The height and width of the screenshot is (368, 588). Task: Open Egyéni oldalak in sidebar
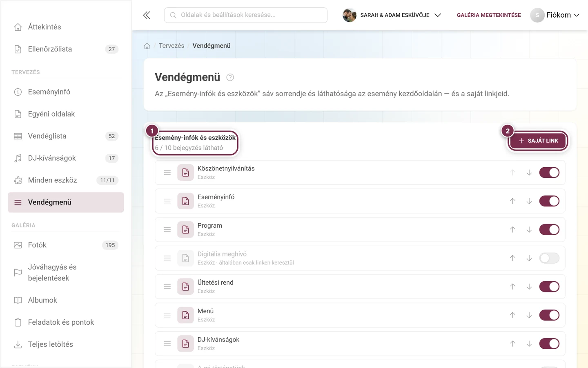tap(66, 114)
